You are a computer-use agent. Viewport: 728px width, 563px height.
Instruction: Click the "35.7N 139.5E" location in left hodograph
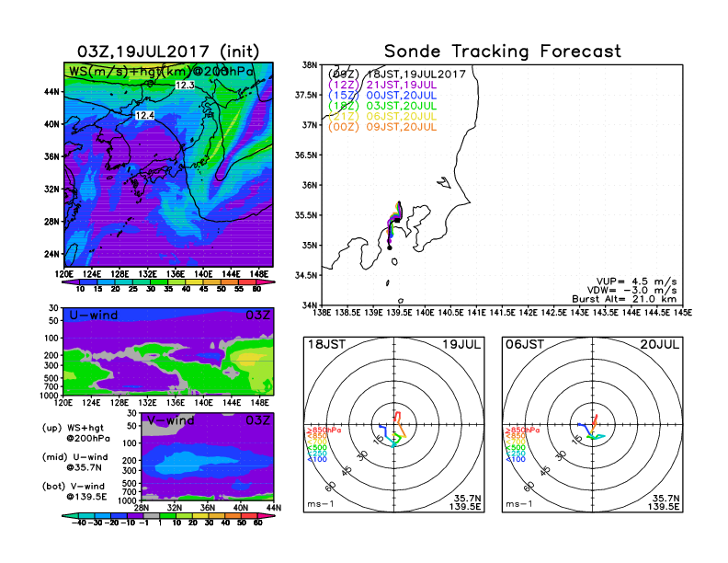pos(465,502)
